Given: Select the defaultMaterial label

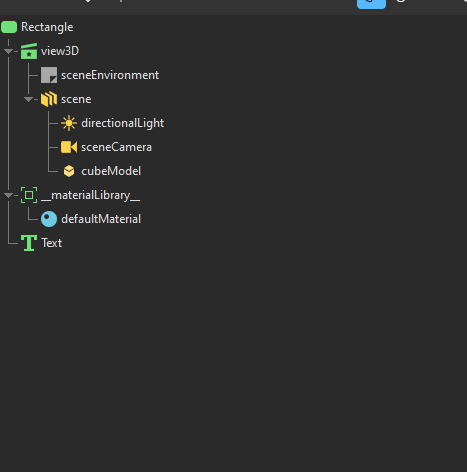Looking at the screenshot, I should [101, 219].
